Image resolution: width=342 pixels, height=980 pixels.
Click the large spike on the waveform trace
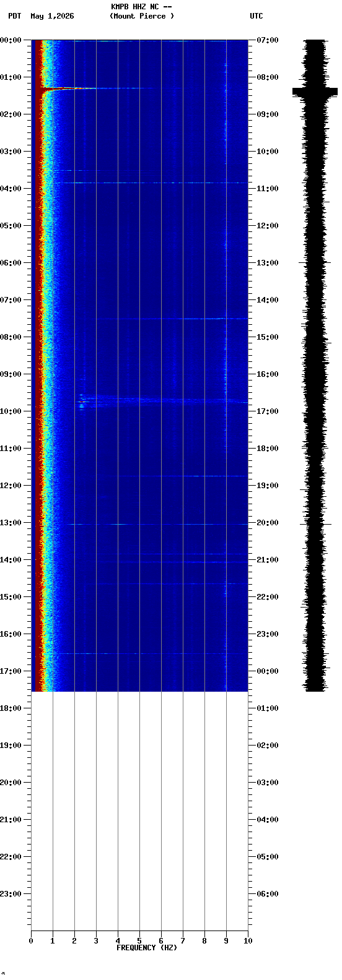315,92
